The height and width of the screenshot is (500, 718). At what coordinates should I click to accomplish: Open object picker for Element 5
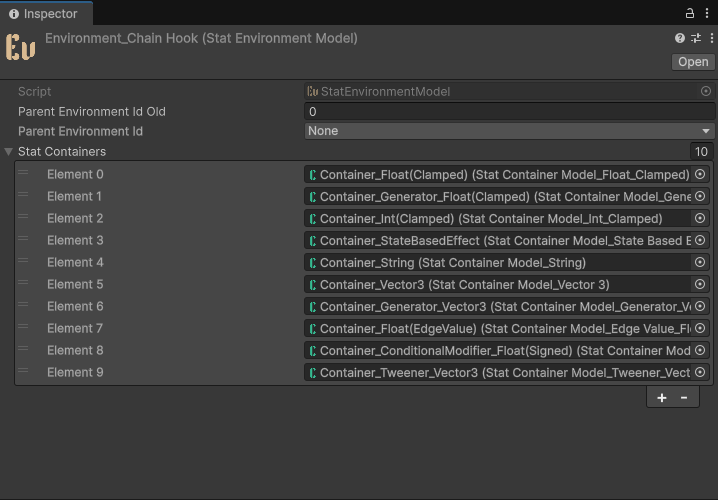pos(700,284)
